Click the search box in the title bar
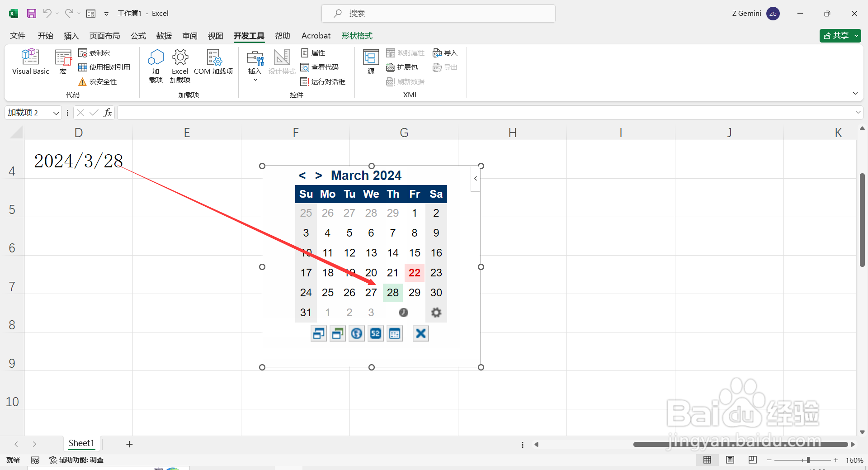This screenshot has width=868, height=470. [x=439, y=14]
